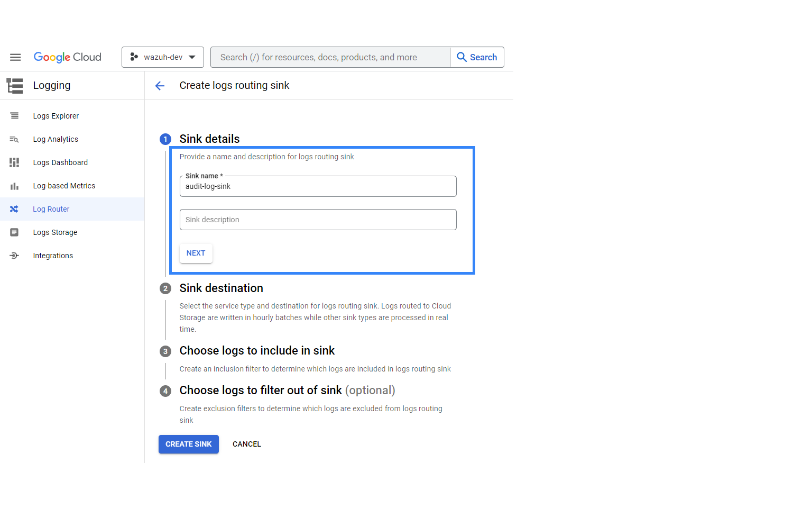Expand the Sink destination step
Image resolution: width=812 pixels, height=508 pixels.
(221, 288)
